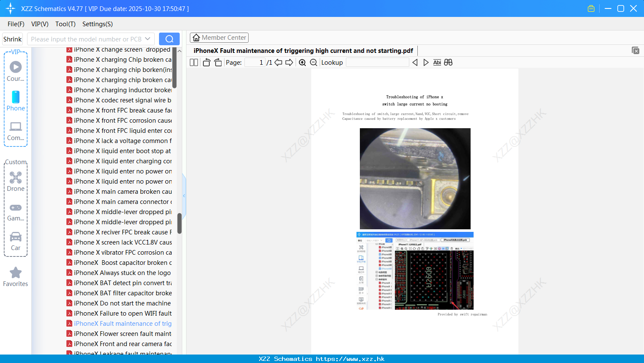This screenshot has width=644, height=363.
Task: Open 'iPhone X codec reset signal wire' file
Action: [119, 100]
